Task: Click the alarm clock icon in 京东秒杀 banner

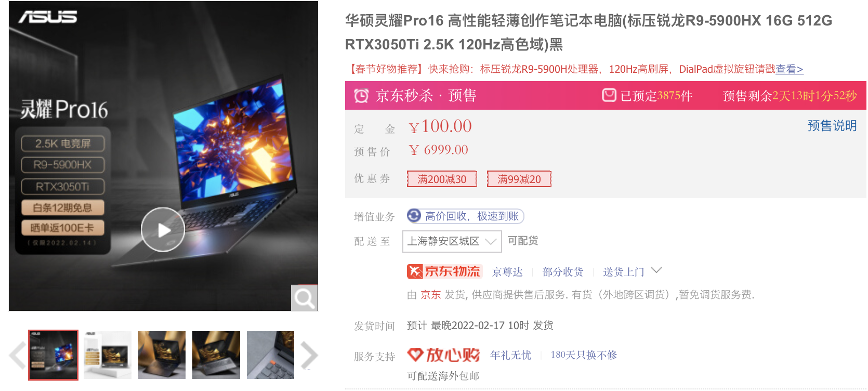Action: click(361, 96)
